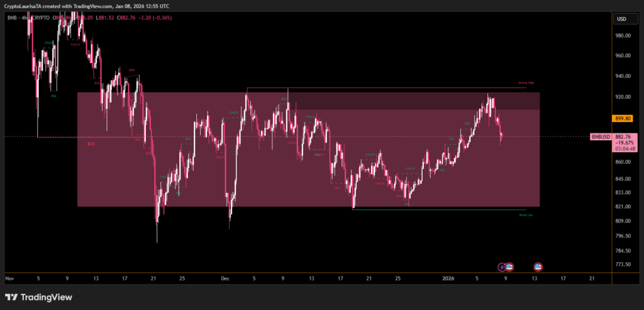This screenshot has height=310, width=644.
Task: Select the pink 882.76 current price label
Action: 626,136
